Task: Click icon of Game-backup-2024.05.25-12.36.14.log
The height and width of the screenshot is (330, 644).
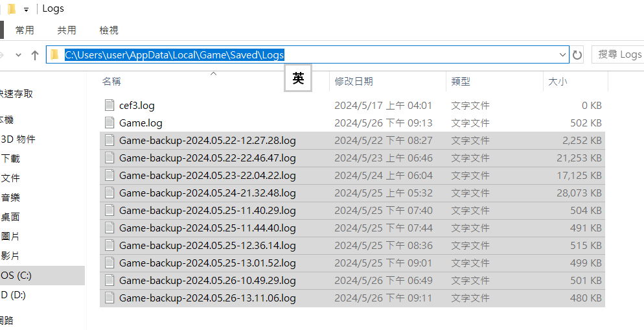Action: (x=109, y=245)
